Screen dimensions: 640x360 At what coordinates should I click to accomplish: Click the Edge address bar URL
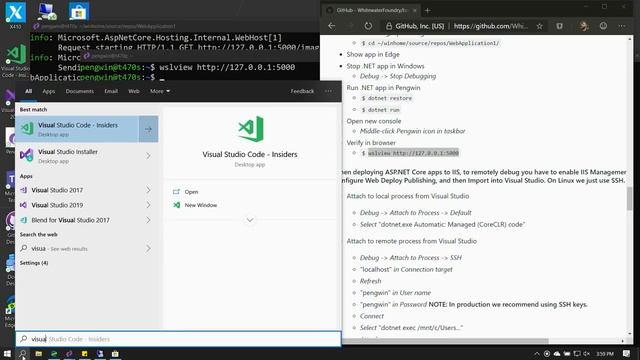point(490,26)
